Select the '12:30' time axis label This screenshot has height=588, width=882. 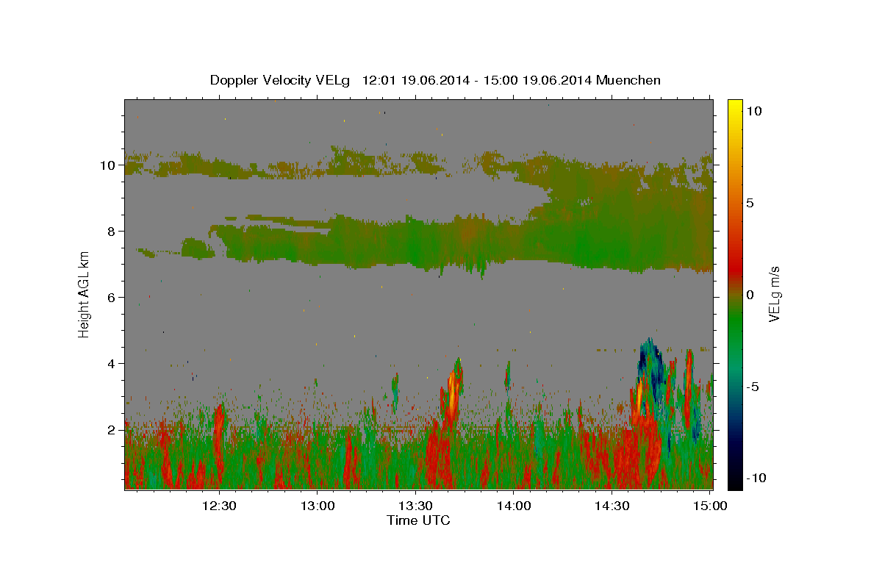tap(219, 506)
